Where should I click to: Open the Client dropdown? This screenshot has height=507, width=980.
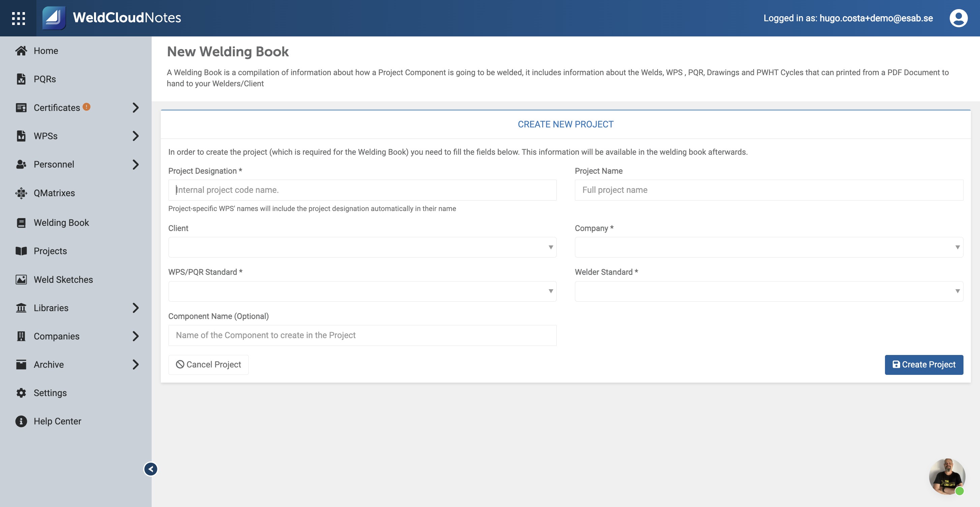362,247
